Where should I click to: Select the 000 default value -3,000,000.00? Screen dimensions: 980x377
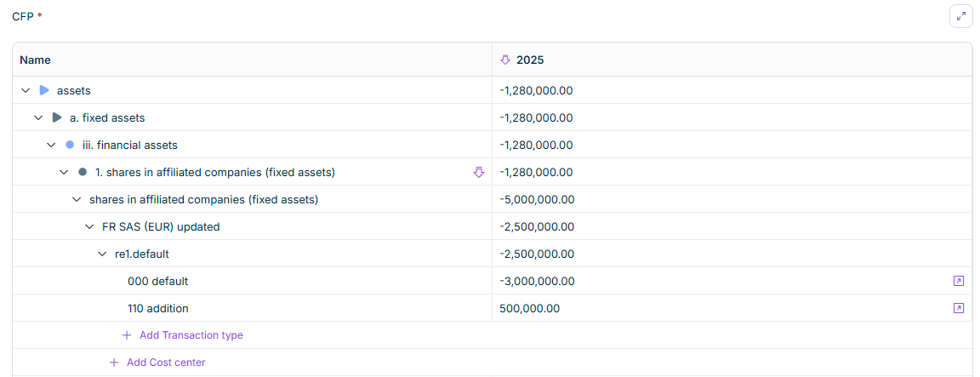coord(538,282)
